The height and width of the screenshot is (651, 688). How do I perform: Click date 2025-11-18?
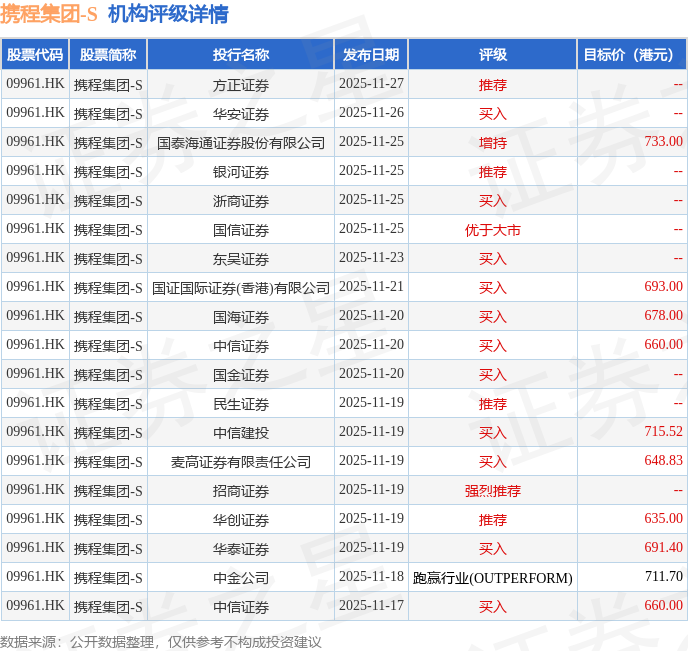(x=371, y=576)
